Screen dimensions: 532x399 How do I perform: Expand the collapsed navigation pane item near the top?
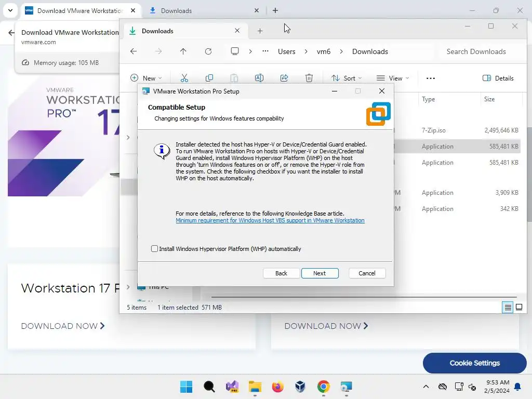[128, 137]
